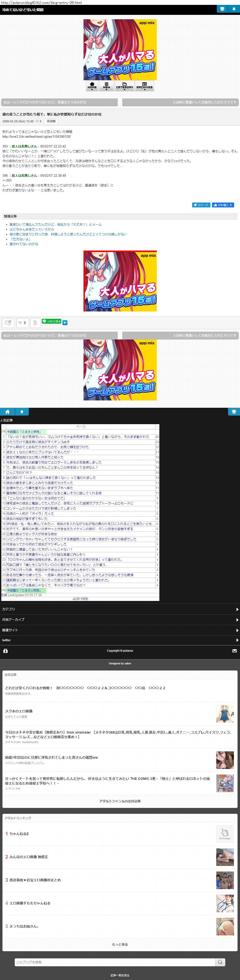Open popular article 彼女が男性向けエロ同人作家だと知った
The height and width of the screenshot is (980, 240).
point(35,457)
